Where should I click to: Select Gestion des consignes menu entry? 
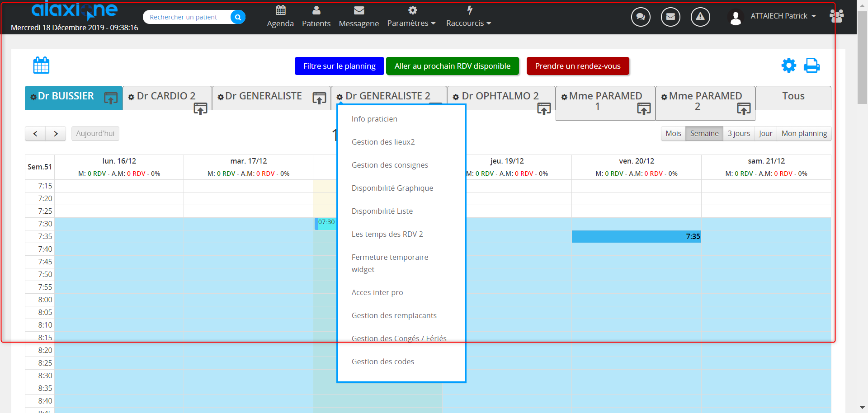click(x=390, y=165)
